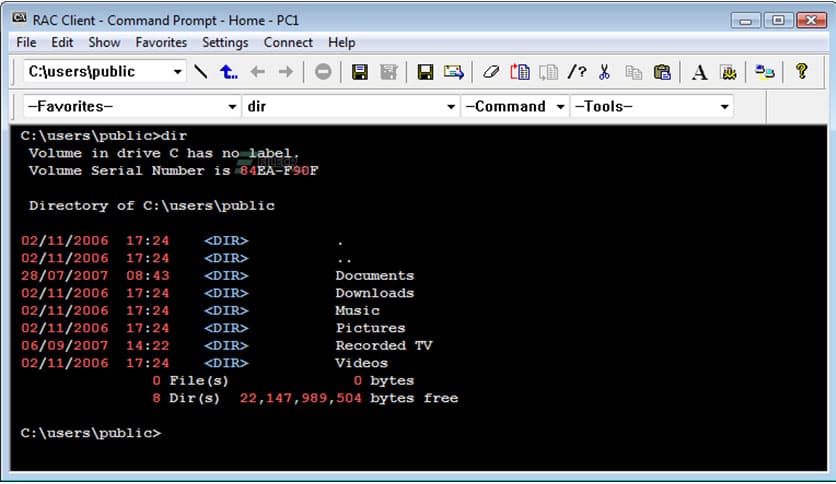836x484 pixels.
Task: Click the greyed-out floppy disk icon
Action: coord(389,71)
